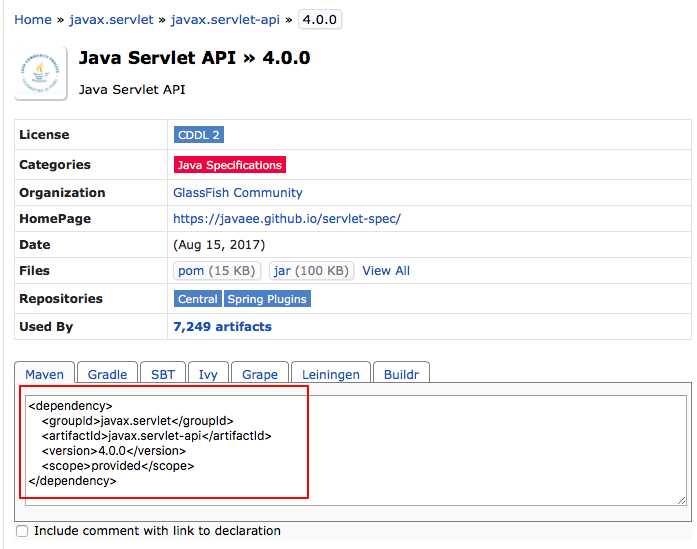Switch to the Grape tab
The image size is (697, 549).
coord(260,373)
